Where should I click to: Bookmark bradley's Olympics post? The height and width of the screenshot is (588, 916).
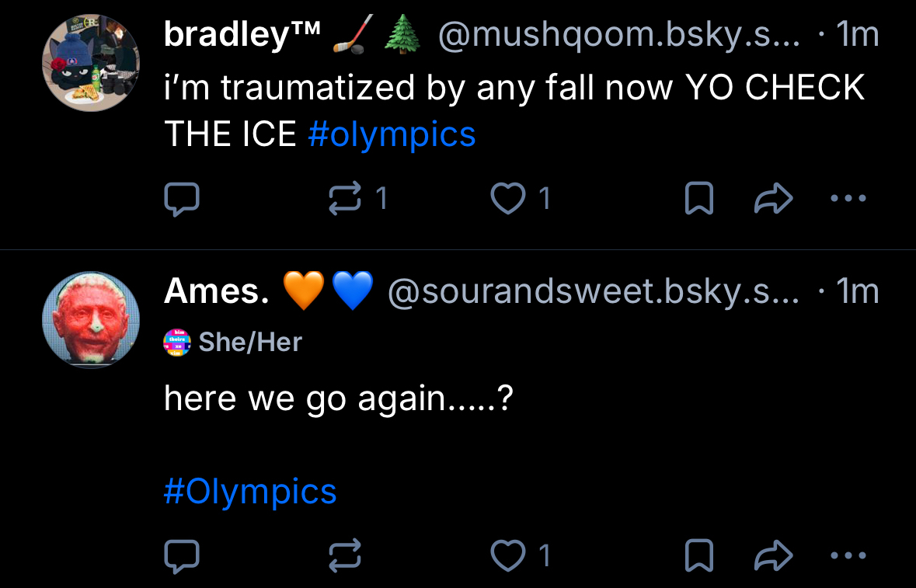pos(698,200)
